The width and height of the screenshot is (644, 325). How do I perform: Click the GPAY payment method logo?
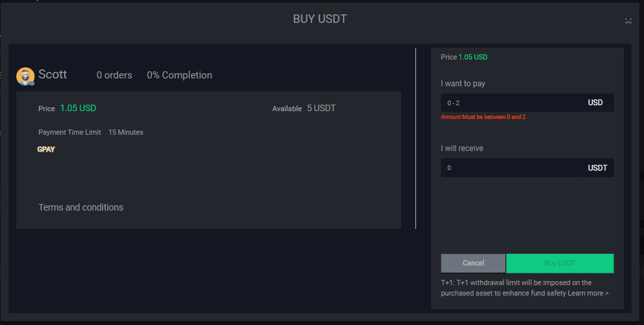pyautogui.click(x=46, y=150)
